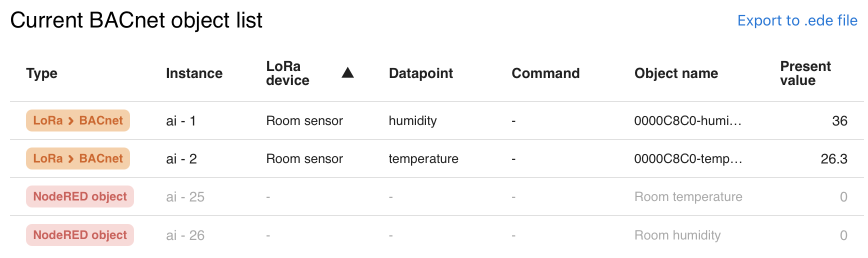Screen dimensions: 868x258
Task: Sort by the Instance column header
Action: coord(194,73)
